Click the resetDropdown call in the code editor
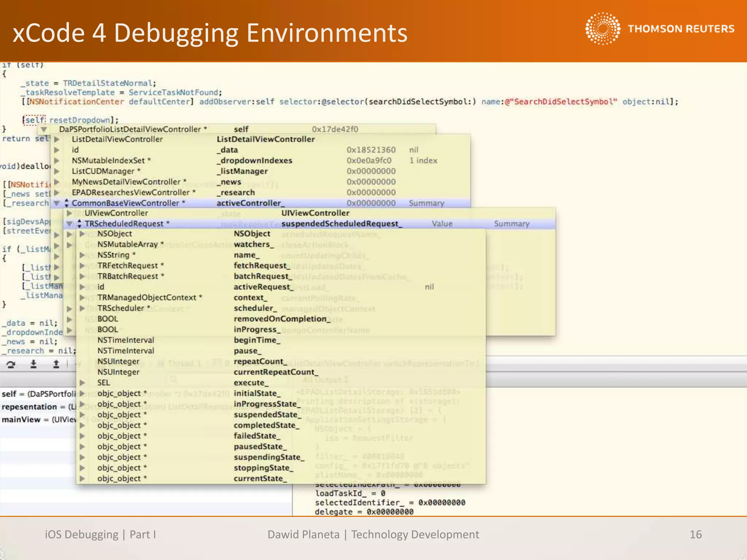The image size is (747, 560). pos(79,120)
